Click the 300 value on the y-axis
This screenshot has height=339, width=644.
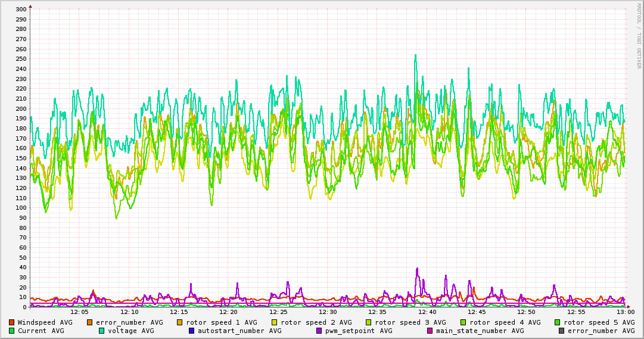(21, 10)
